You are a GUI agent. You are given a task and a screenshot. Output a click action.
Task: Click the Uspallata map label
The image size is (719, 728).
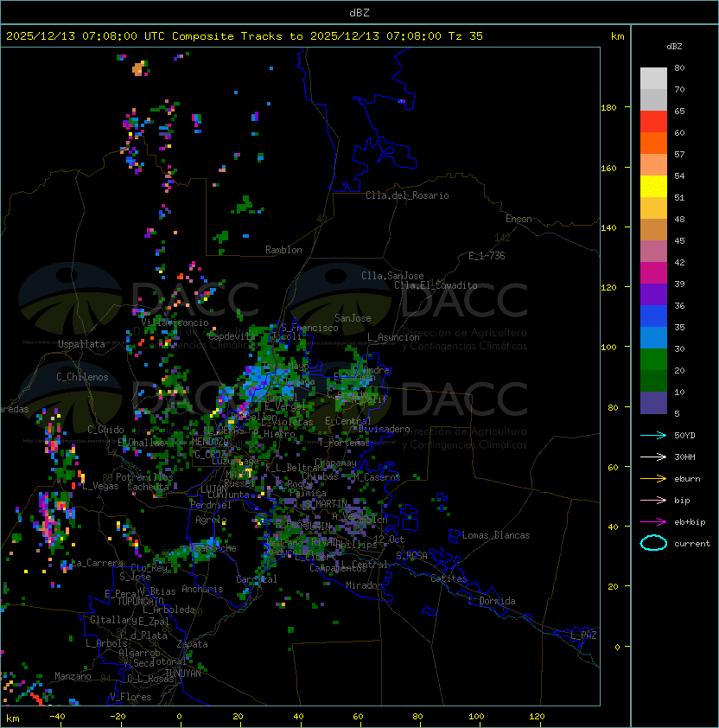(x=81, y=344)
